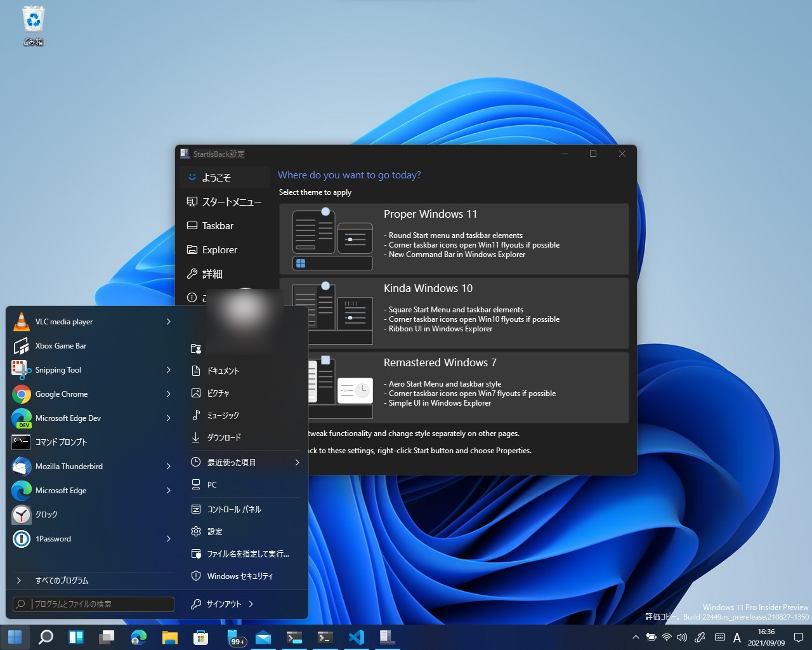Open Snipping Tool in the Start menu

pos(92,370)
